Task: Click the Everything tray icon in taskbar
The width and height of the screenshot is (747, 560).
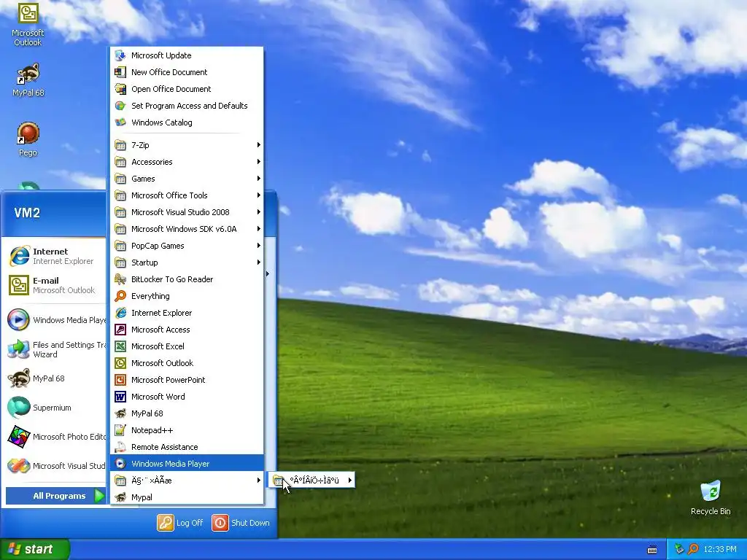Action: pyautogui.click(x=693, y=549)
